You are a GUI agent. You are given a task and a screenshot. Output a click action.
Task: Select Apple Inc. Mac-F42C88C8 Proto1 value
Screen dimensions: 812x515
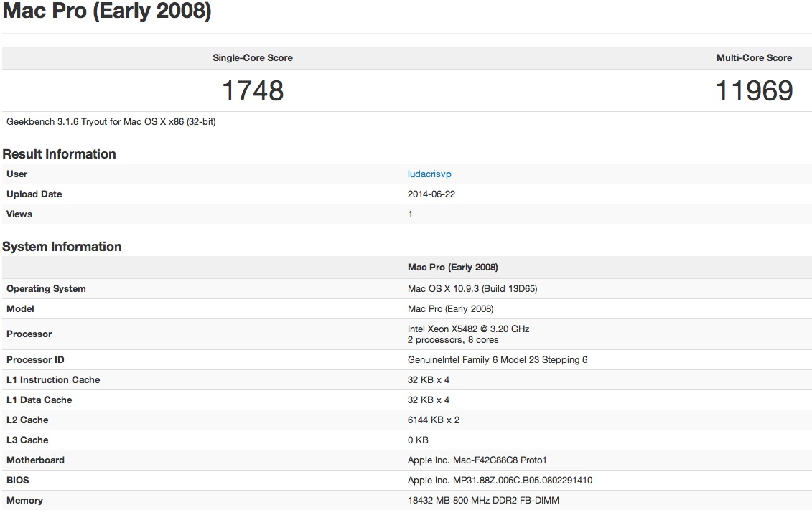477,460
